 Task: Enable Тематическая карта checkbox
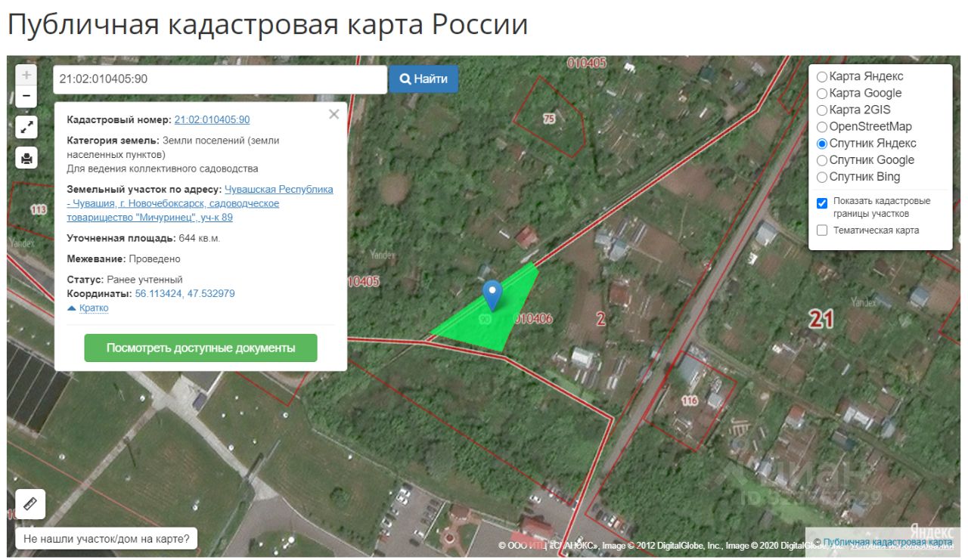822,230
